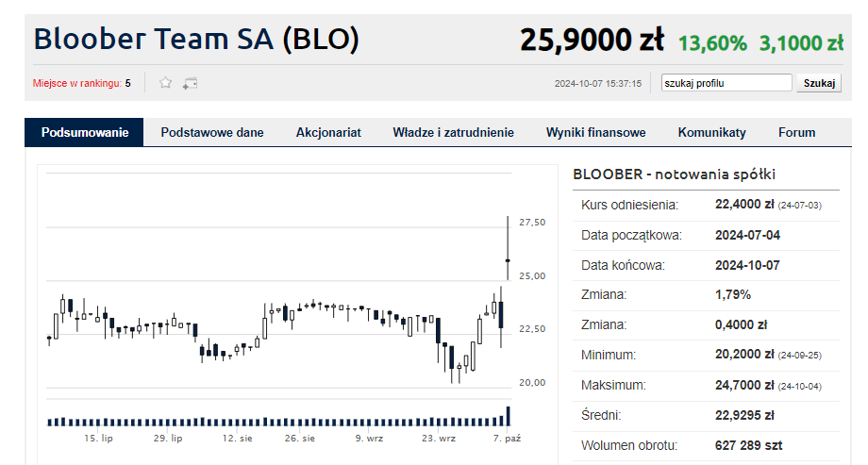Select the Komunikaty tab
Viewport: 868px width, 465px height.
[x=711, y=133]
